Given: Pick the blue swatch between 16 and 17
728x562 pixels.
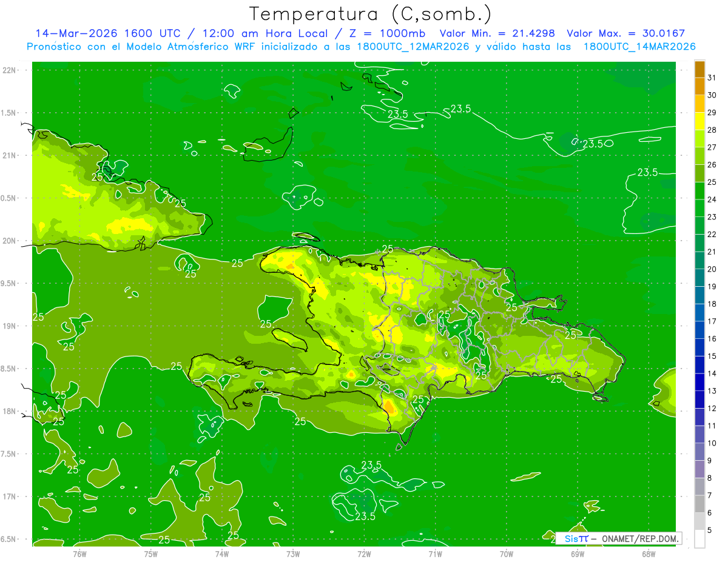Looking at the screenshot, I should 699,330.
